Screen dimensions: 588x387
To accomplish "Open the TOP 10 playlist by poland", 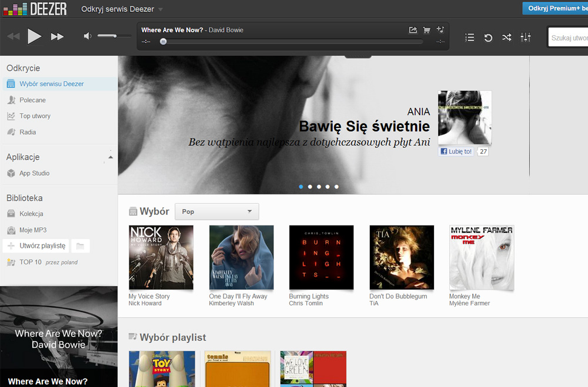I will pyautogui.click(x=49, y=263).
